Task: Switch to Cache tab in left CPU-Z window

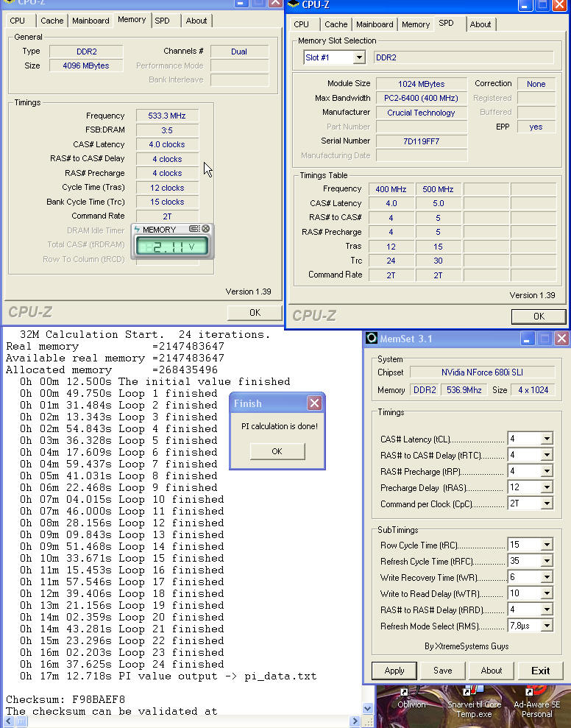Action: point(52,21)
